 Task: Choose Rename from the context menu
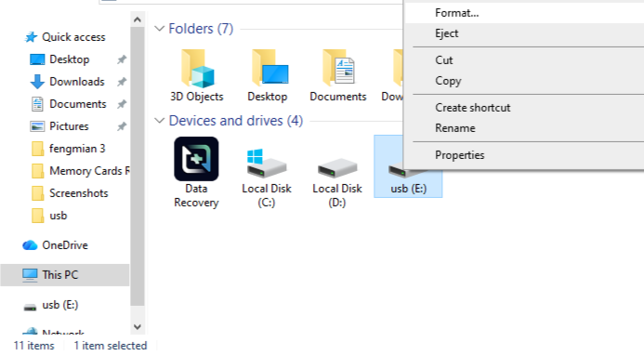[x=524, y=128]
